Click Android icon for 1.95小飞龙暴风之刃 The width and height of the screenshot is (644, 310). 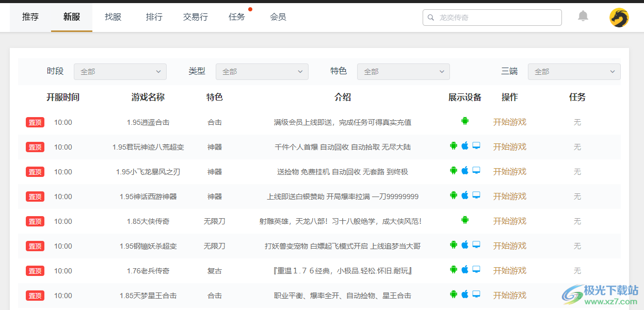point(454,171)
